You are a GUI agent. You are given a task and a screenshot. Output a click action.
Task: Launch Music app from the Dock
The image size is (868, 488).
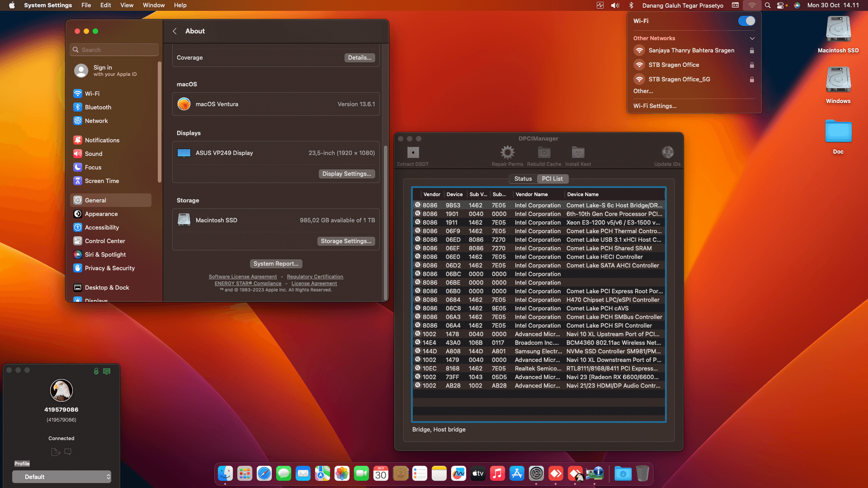pos(497,474)
